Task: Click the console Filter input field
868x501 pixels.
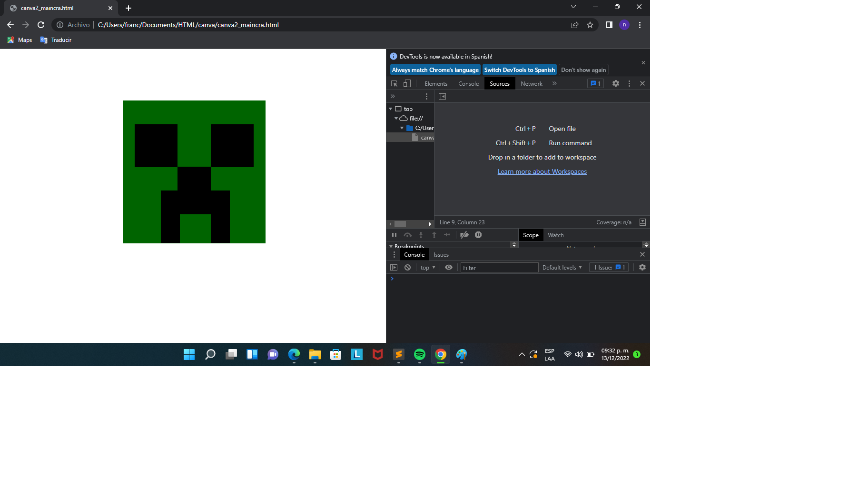Action: coord(499,268)
